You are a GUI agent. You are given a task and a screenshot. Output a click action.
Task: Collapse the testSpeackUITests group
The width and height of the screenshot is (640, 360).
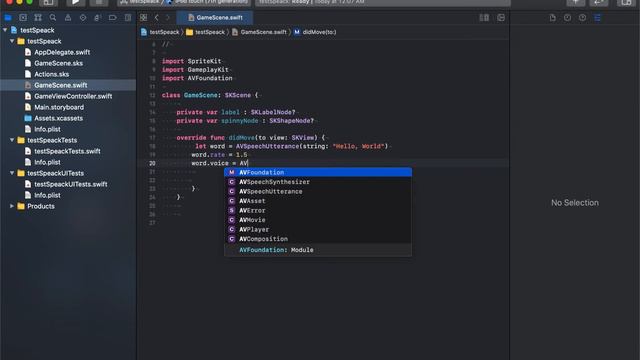(12, 173)
